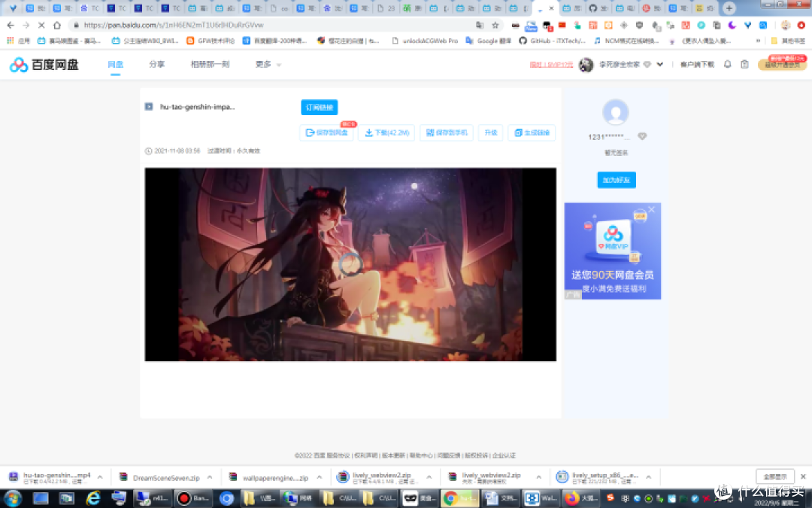The image size is (812, 508).
Task: Open the Windows Start menu
Action: pos(13,499)
